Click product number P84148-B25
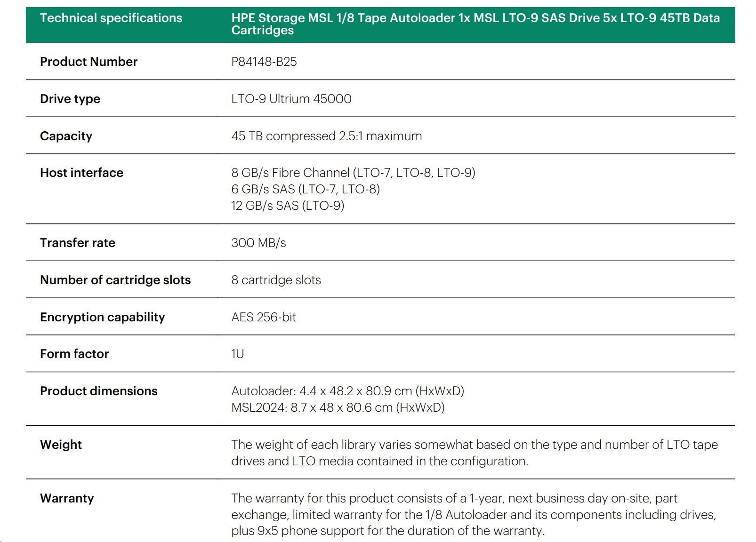This screenshot has height=542, width=756. [264, 62]
